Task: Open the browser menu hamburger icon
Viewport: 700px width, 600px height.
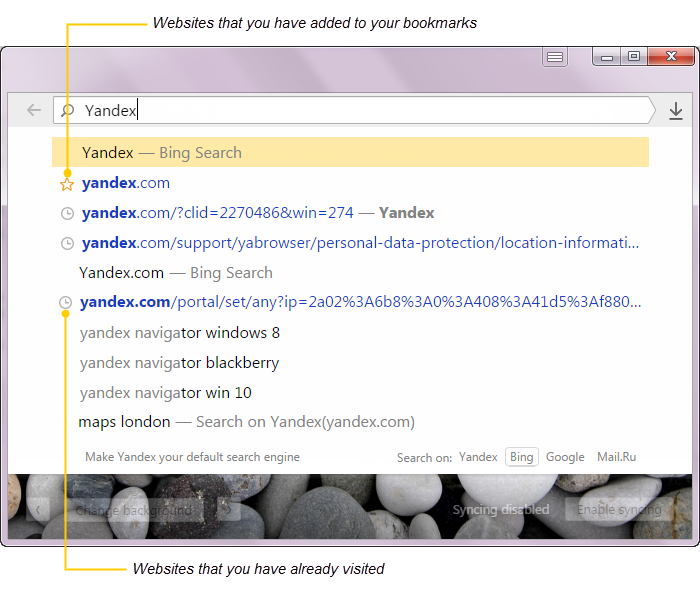Action: coord(555,57)
